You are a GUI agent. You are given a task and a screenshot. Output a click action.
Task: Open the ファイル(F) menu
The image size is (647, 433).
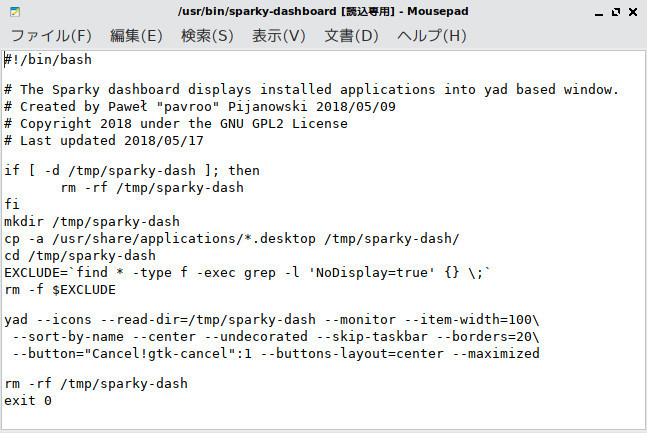tap(51, 36)
